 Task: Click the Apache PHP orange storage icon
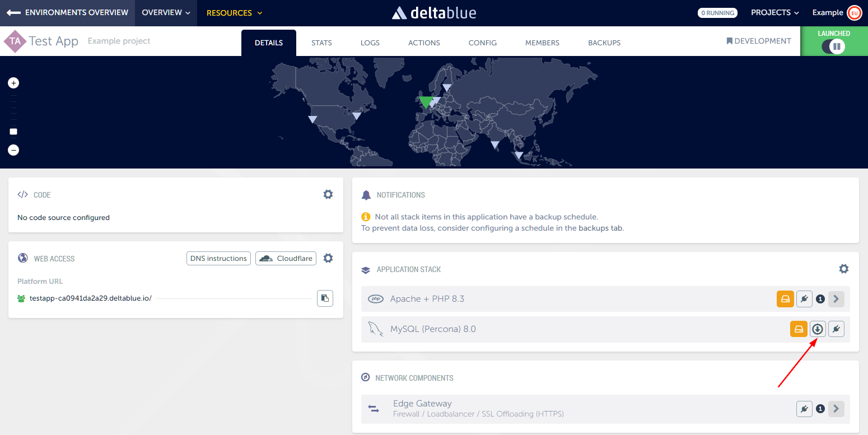click(x=785, y=299)
